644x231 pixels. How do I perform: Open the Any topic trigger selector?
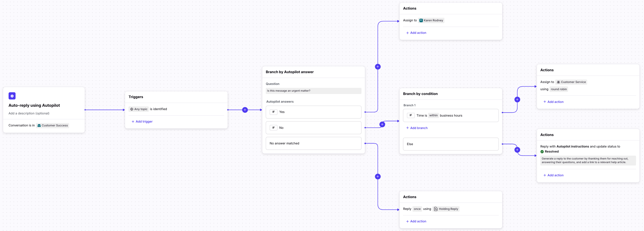(x=139, y=109)
